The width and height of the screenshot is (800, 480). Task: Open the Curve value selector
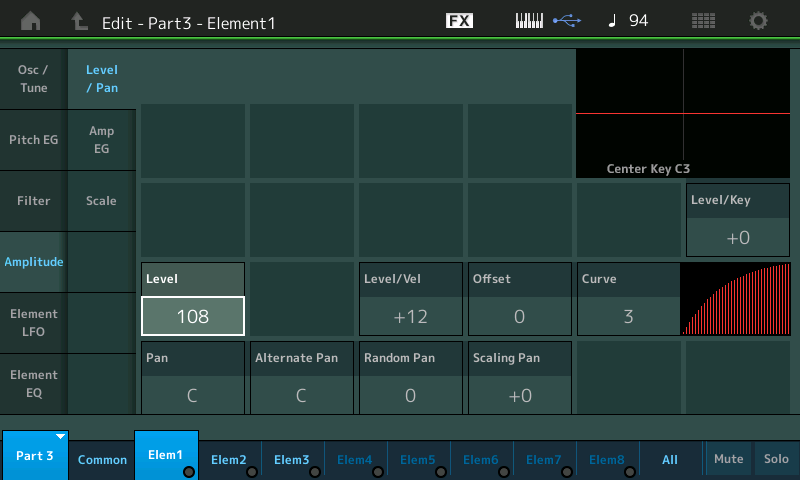(x=628, y=317)
